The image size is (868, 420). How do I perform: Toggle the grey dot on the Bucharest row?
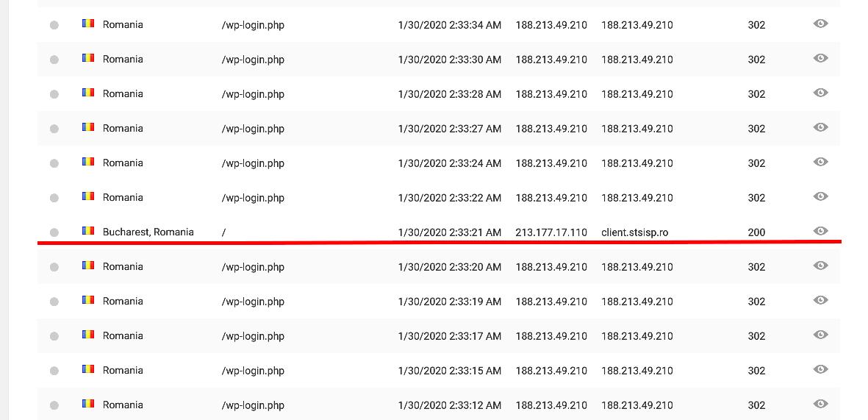(x=54, y=232)
